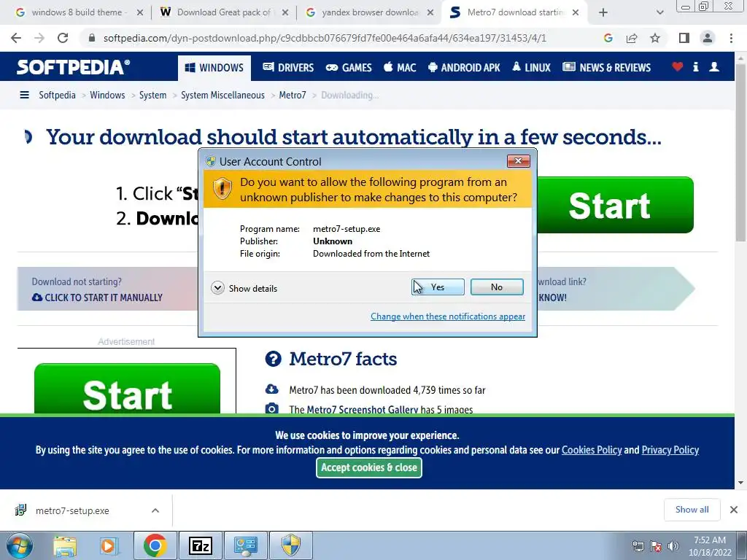Click 'Windows' breadcrumb link
747x560 pixels.
click(x=107, y=96)
